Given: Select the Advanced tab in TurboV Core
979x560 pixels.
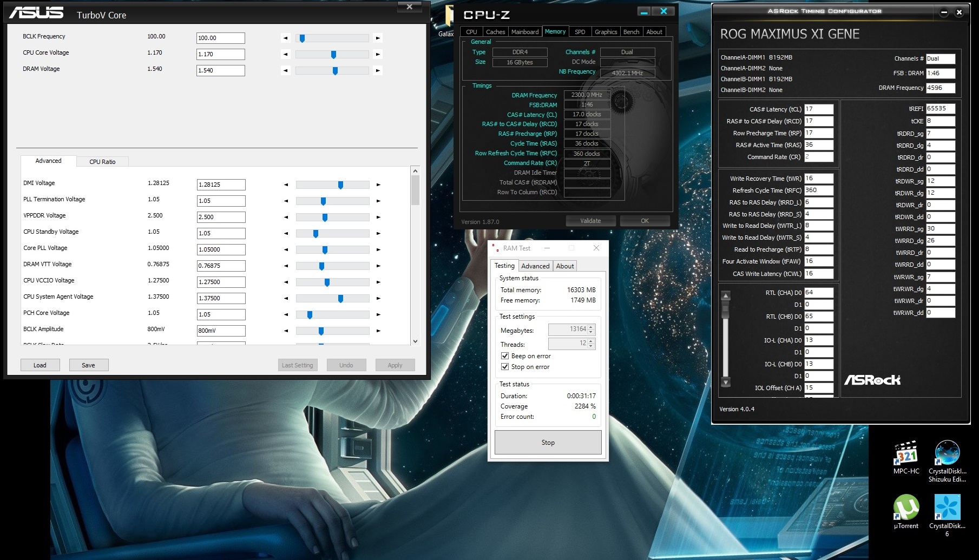Looking at the screenshot, I should tap(48, 161).
